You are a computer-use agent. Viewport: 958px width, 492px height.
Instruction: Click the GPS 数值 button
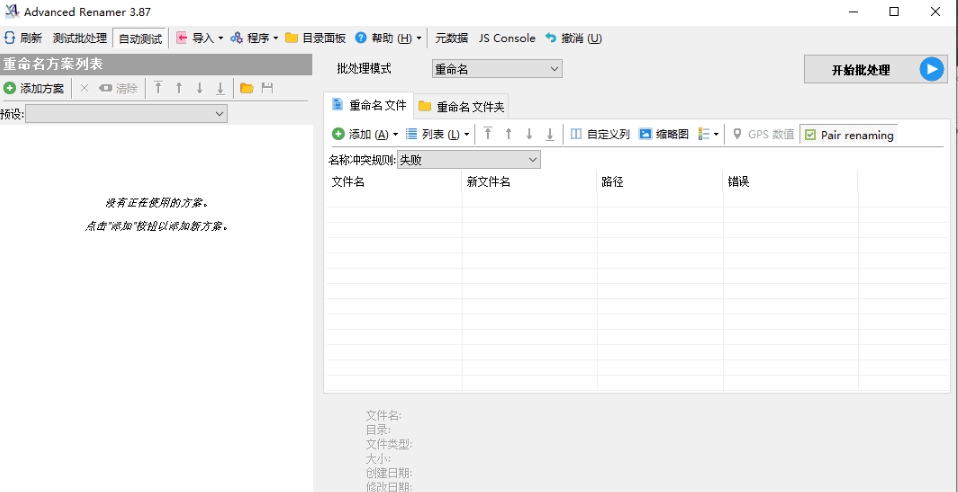coord(764,134)
